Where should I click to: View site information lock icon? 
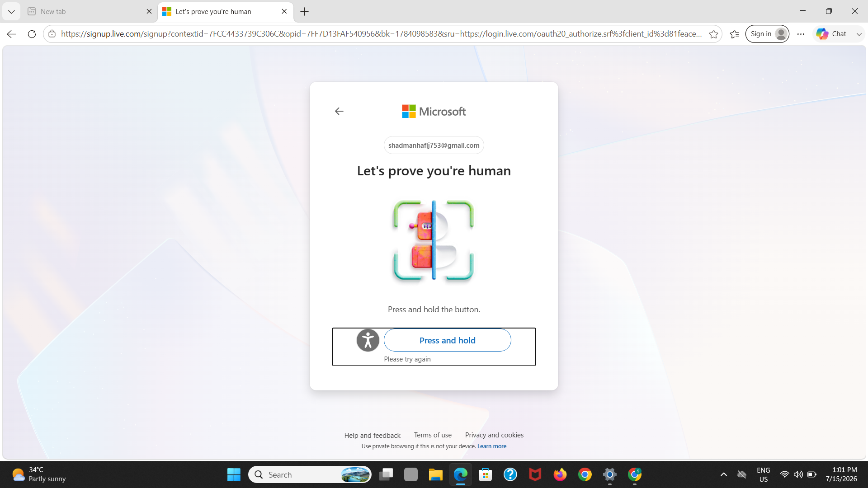[52, 34]
